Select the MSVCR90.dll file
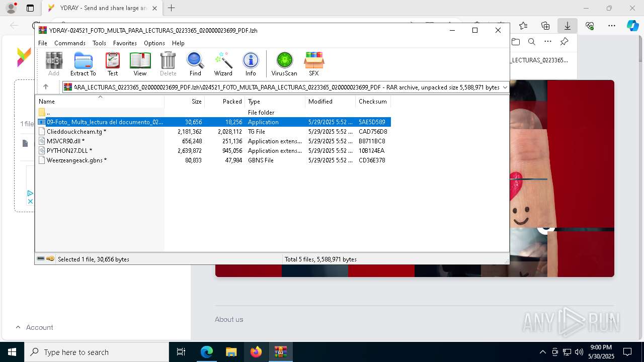 coord(213,141)
